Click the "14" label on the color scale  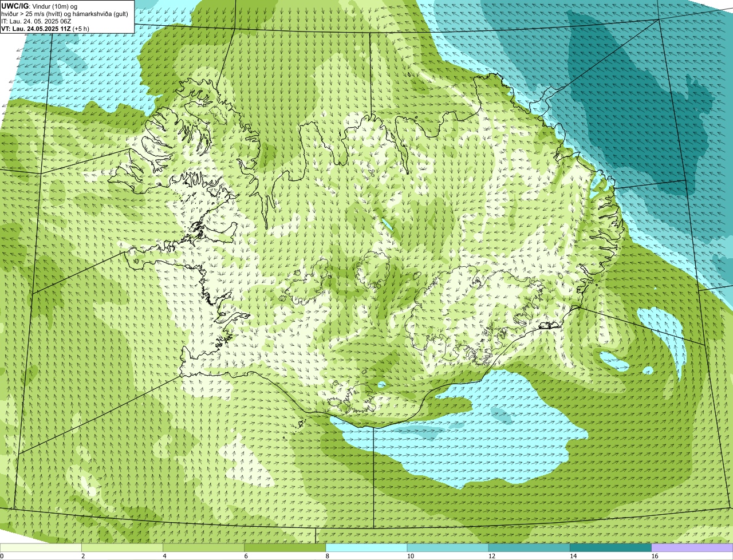coord(573,556)
